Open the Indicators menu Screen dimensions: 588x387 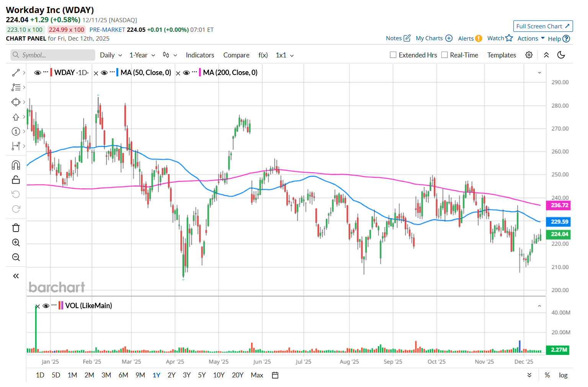click(200, 55)
